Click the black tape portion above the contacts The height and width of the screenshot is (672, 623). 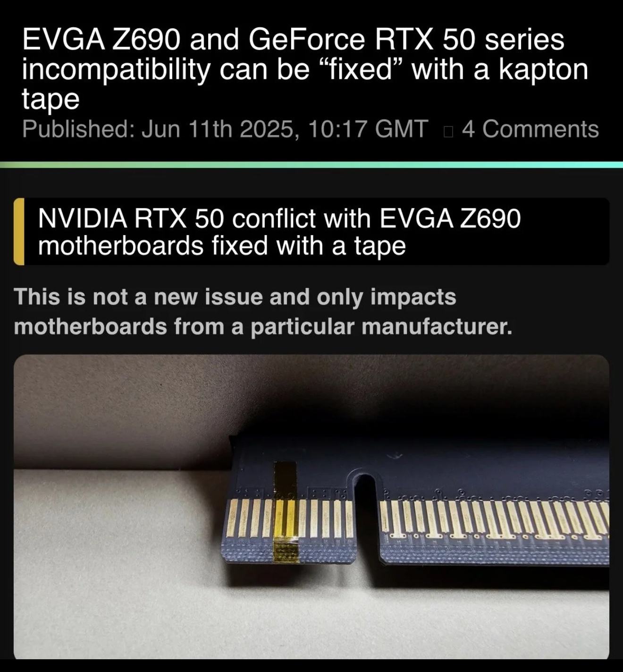[286, 480]
